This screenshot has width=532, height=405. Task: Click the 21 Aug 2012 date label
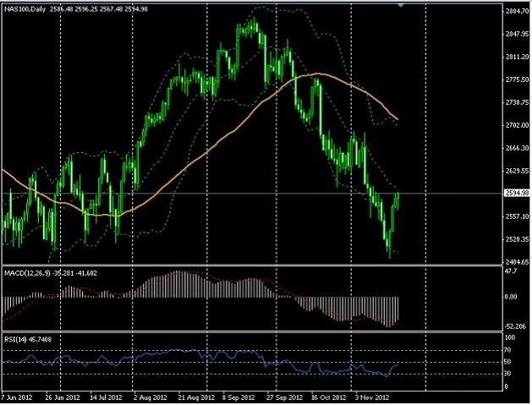click(x=196, y=397)
